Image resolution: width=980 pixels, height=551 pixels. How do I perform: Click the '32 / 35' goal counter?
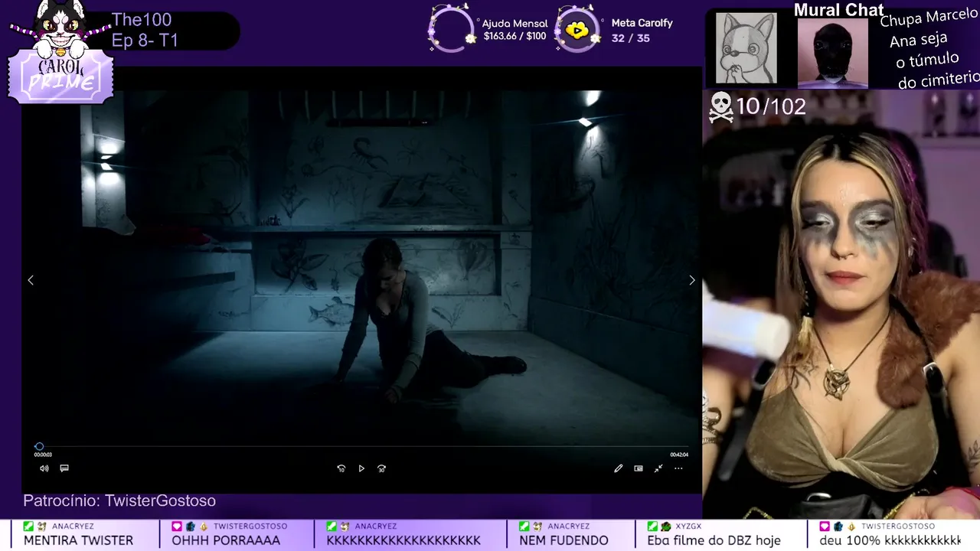631,37
